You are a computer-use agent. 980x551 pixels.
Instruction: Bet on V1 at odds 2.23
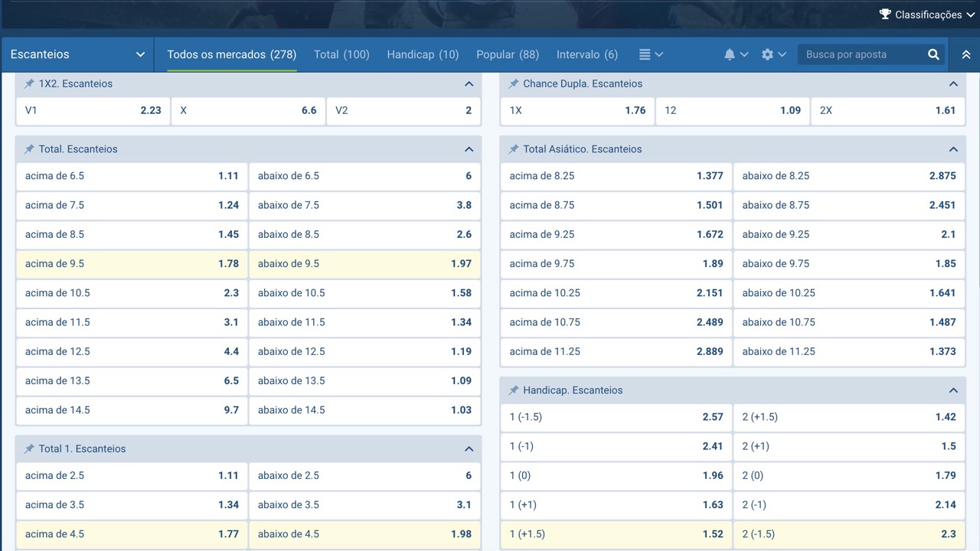point(93,110)
